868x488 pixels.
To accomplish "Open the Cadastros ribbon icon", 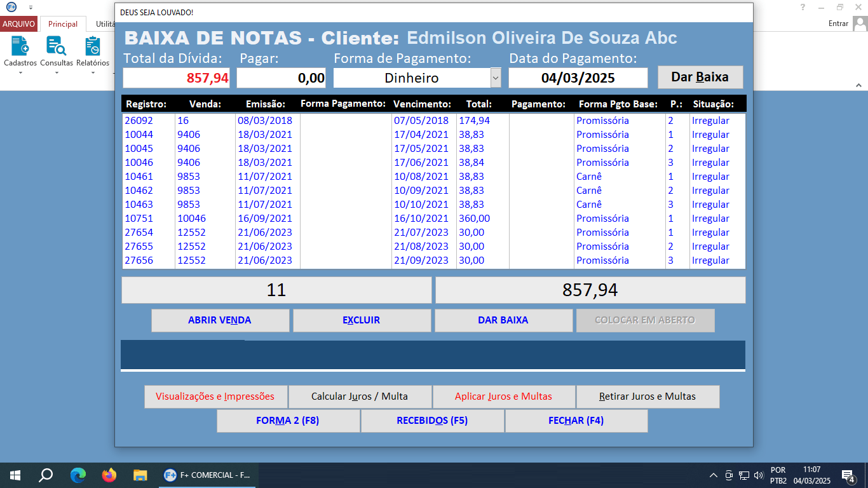I will [20, 51].
